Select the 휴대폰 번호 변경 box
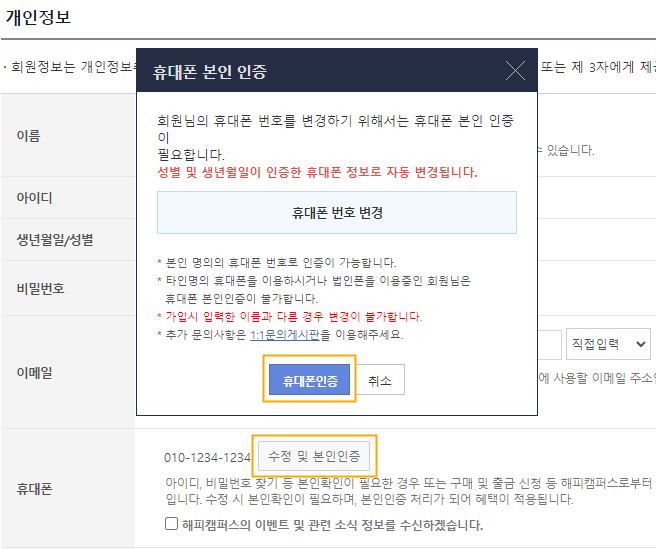 click(x=337, y=213)
